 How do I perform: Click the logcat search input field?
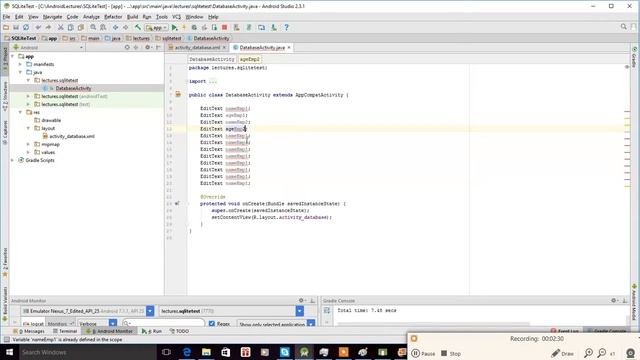(x=163, y=323)
